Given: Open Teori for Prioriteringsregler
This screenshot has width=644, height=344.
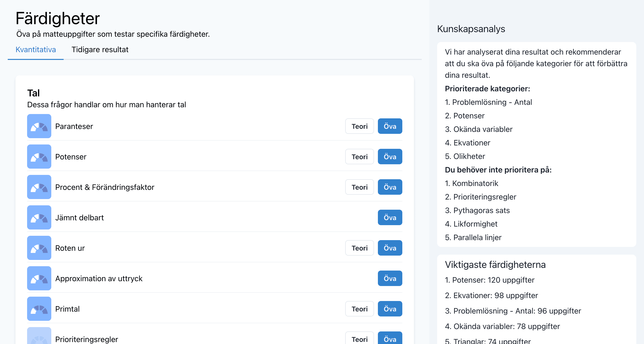Looking at the screenshot, I should (x=359, y=339).
